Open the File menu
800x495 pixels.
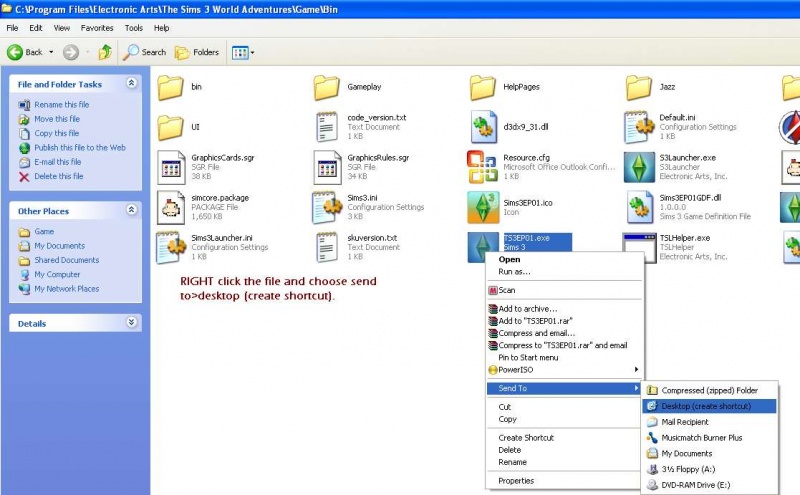[x=12, y=28]
